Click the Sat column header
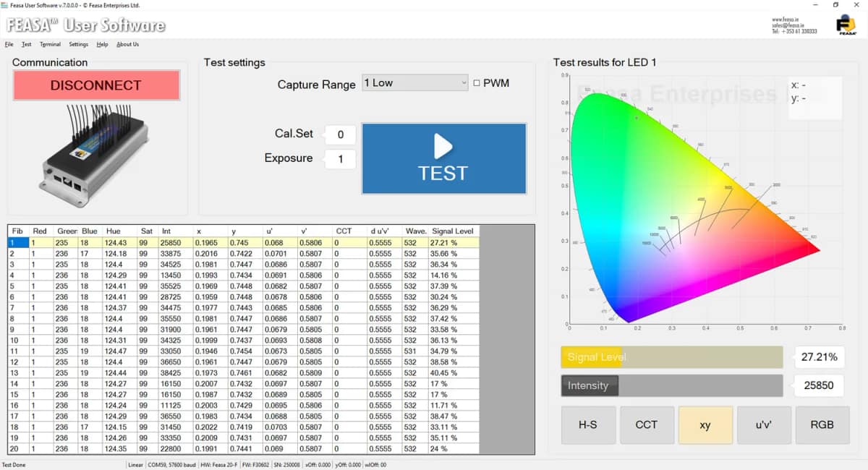 pos(148,231)
